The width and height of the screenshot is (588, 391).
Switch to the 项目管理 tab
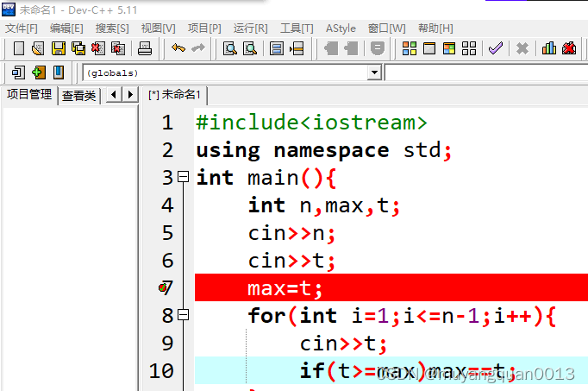coord(29,95)
